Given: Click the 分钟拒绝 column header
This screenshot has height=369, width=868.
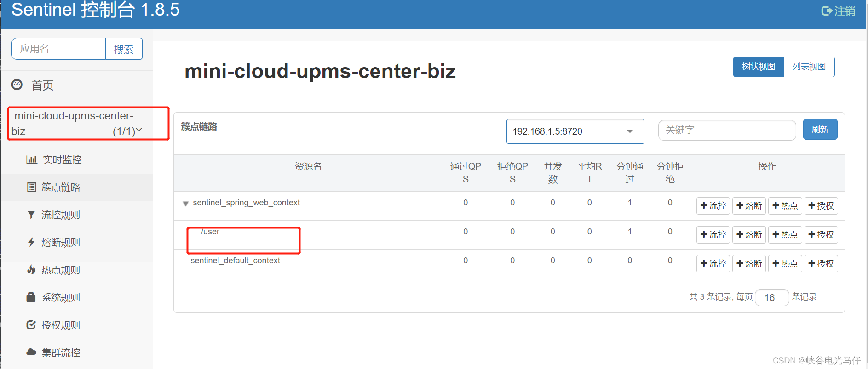Looking at the screenshot, I should pos(670,173).
